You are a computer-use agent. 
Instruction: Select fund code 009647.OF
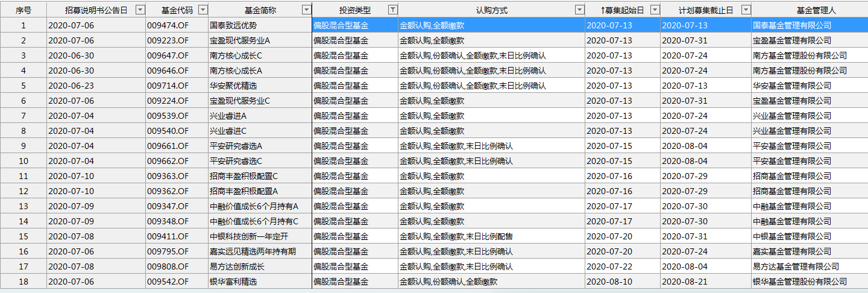(x=168, y=55)
